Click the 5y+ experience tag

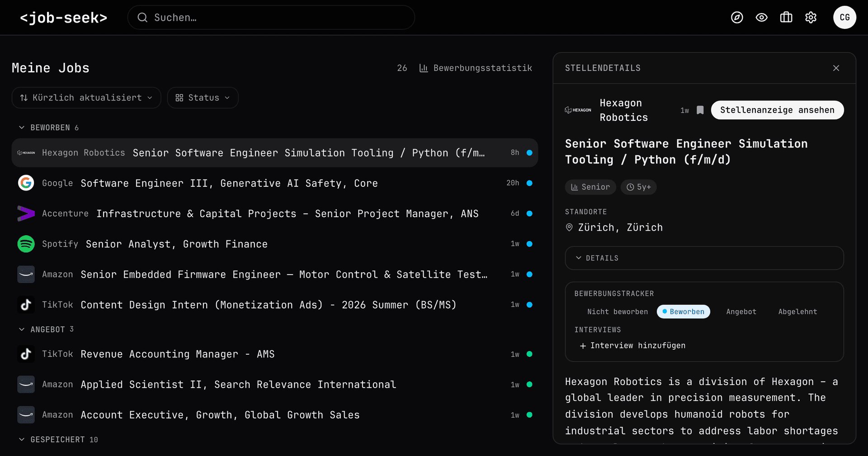[x=638, y=187]
